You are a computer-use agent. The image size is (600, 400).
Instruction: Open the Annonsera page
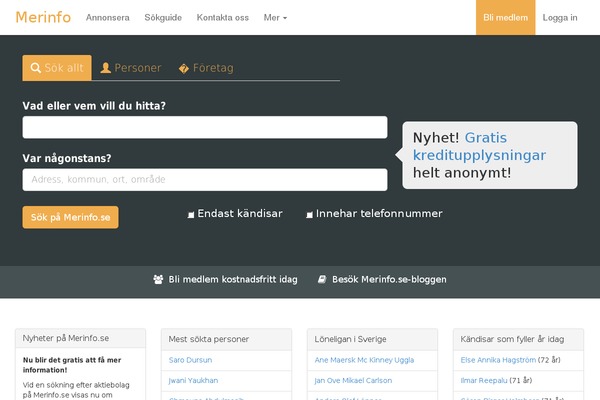(x=108, y=18)
